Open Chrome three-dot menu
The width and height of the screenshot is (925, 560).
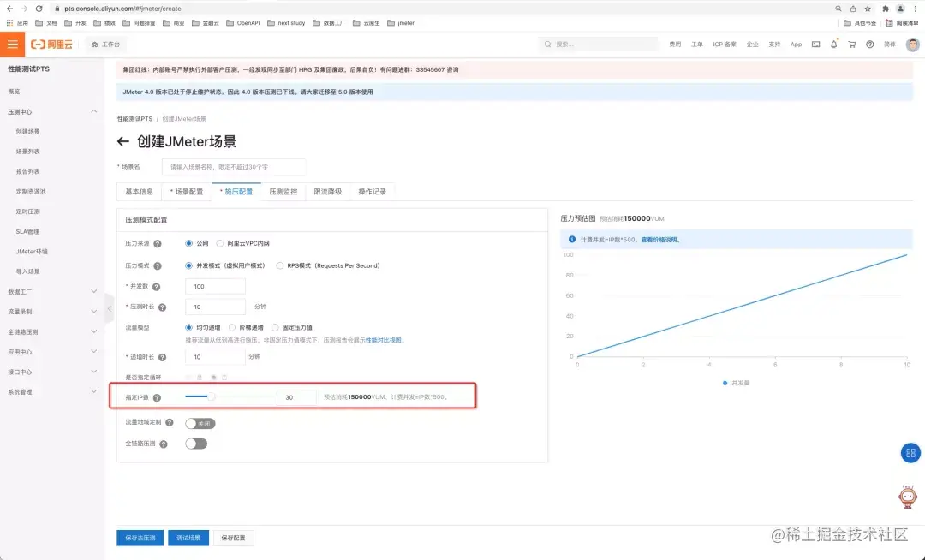(x=915, y=9)
